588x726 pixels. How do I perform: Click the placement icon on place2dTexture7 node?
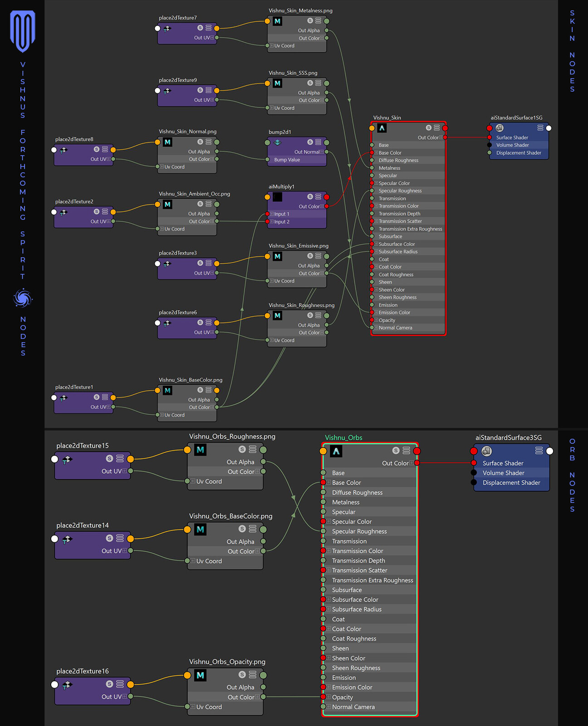tap(167, 28)
